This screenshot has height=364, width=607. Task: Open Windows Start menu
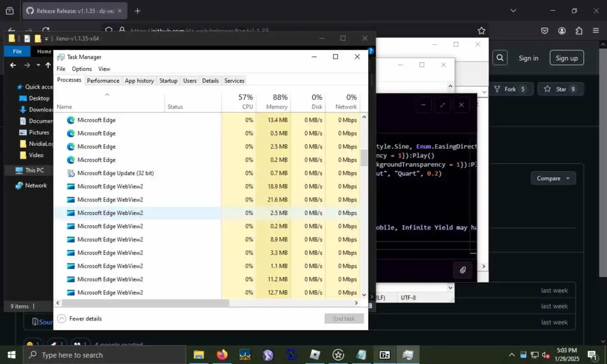point(11,355)
